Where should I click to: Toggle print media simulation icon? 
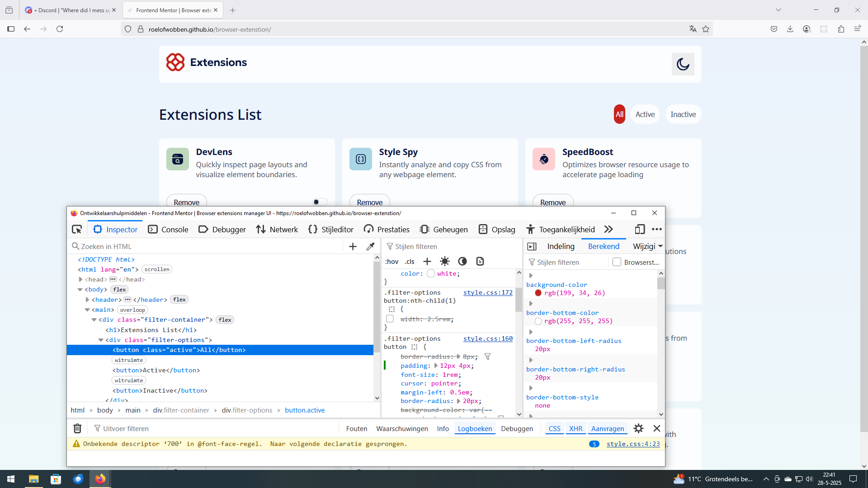(480, 262)
